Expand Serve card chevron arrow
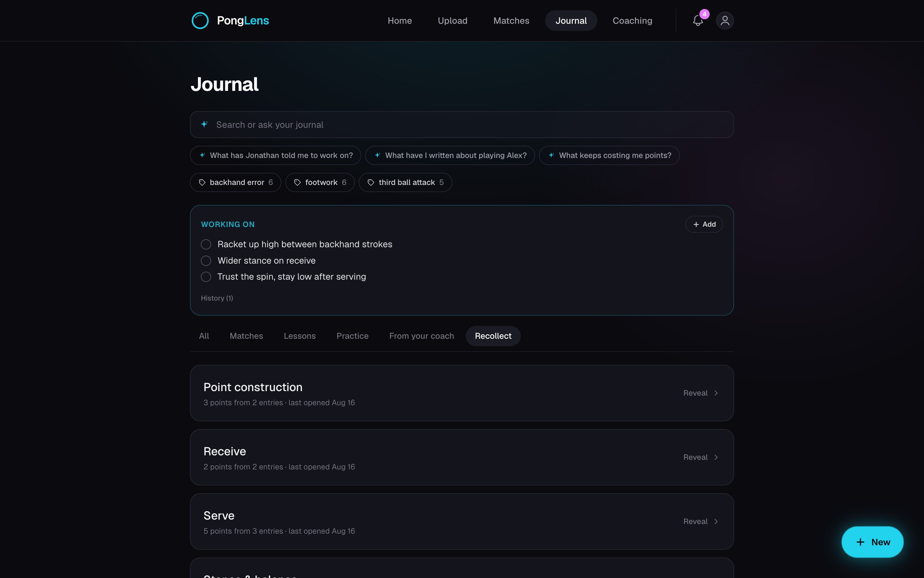Viewport: 924px width, 578px height. [x=716, y=521]
